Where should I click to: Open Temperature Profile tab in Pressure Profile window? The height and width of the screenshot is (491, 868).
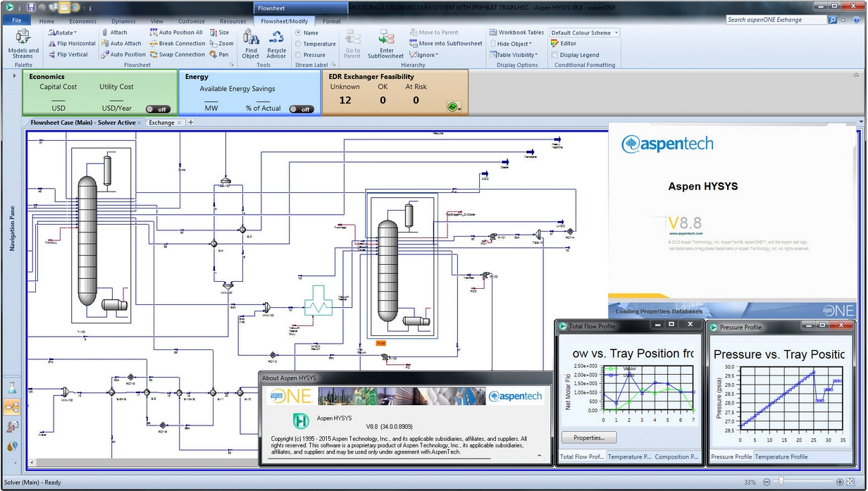point(781,456)
